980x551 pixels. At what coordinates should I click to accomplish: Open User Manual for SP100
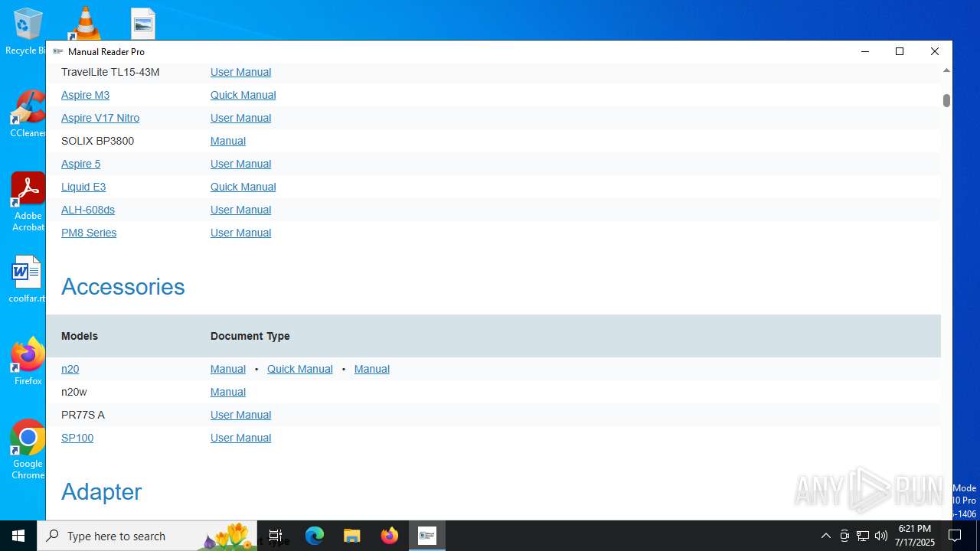(240, 438)
